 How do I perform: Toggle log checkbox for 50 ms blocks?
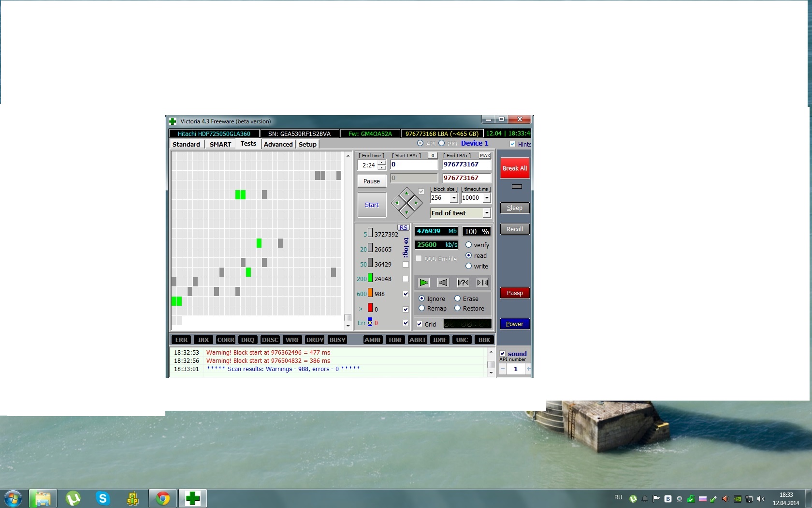[406, 265]
